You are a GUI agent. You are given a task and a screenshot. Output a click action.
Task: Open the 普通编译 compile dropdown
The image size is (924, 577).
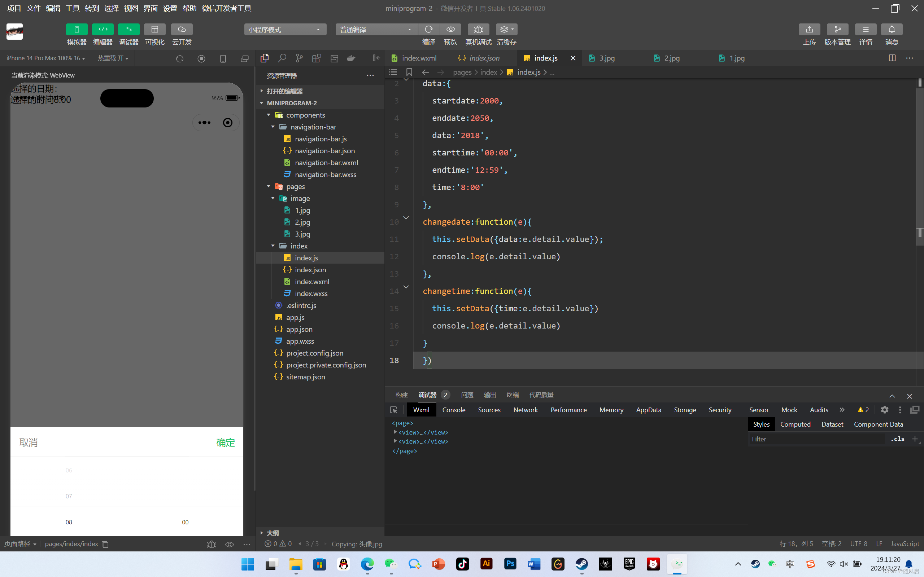click(376, 29)
